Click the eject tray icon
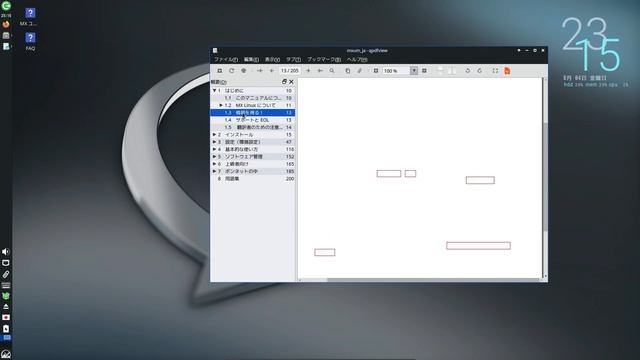The width and height of the screenshot is (640, 360). [x=6, y=306]
